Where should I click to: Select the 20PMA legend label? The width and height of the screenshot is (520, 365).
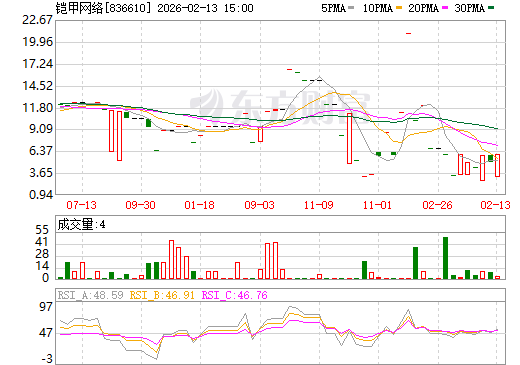point(423,8)
